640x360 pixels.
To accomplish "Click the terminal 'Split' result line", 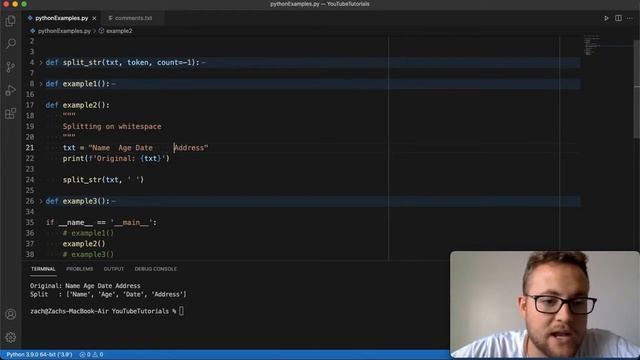I will tap(108, 294).
